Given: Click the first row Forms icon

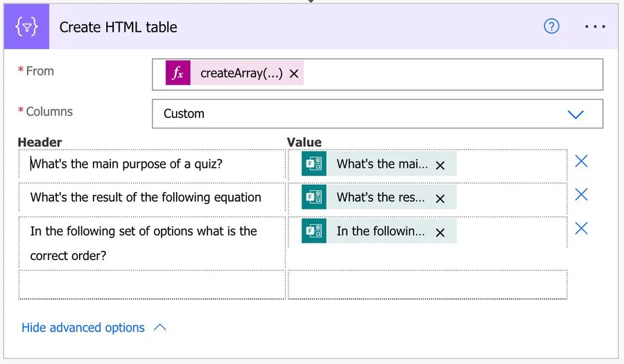Looking at the screenshot, I should click(x=314, y=164).
